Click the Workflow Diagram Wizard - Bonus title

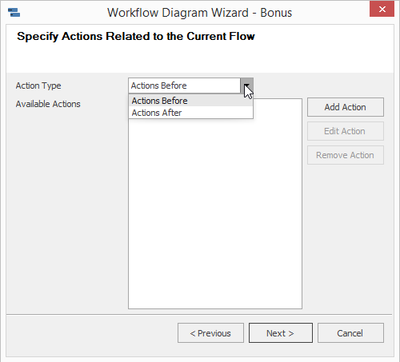point(200,13)
